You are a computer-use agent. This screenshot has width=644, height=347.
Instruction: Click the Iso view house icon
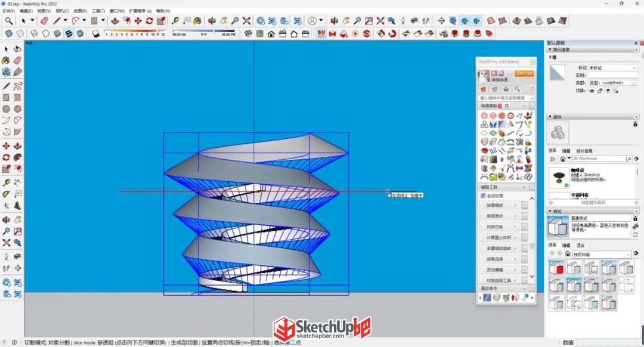pyautogui.click(x=248, y=33)
